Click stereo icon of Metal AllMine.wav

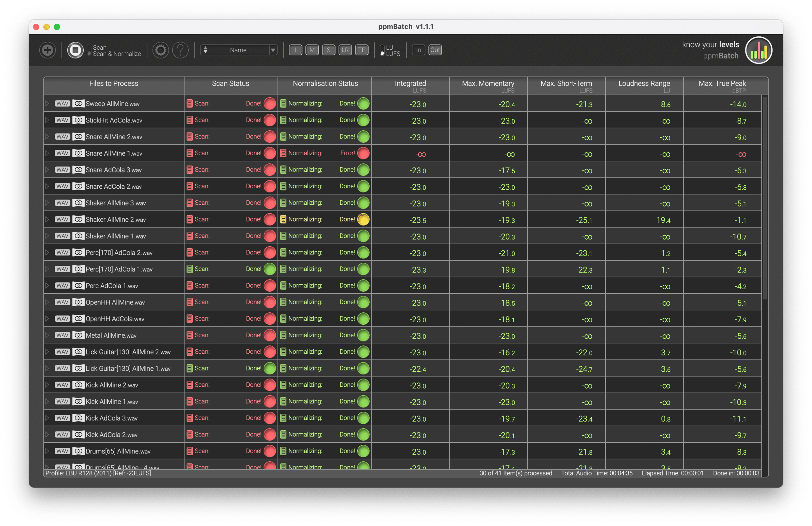coord(78,335)
